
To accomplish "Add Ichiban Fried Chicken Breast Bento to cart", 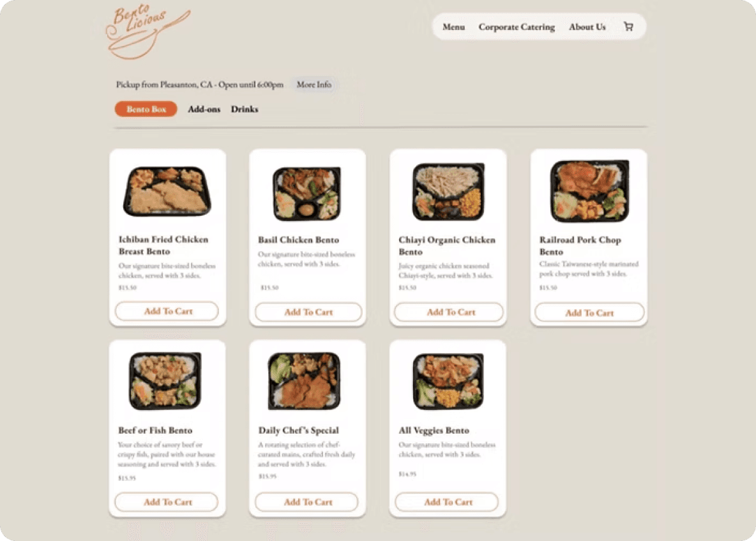I will pyautogui.click(x=167, y=311).
